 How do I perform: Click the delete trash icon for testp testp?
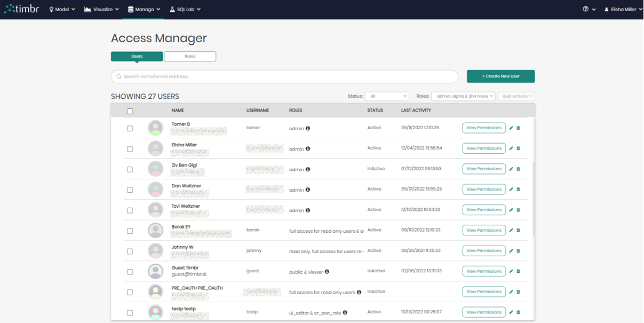(518, 312)
